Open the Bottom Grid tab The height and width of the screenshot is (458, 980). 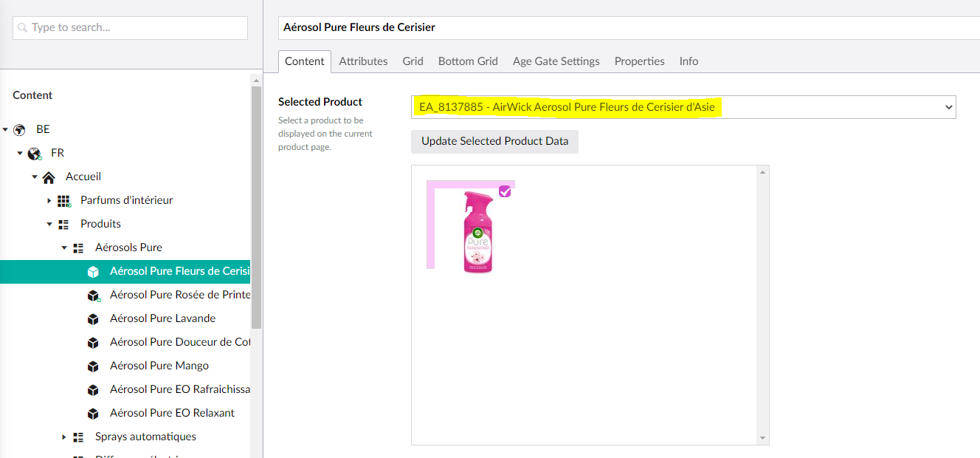[468, 61]
